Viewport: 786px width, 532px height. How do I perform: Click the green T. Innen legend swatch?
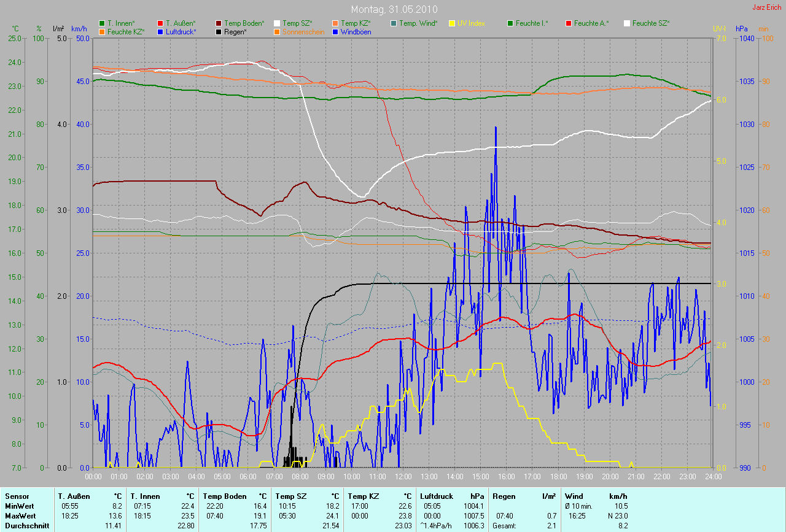click(102, 23)
